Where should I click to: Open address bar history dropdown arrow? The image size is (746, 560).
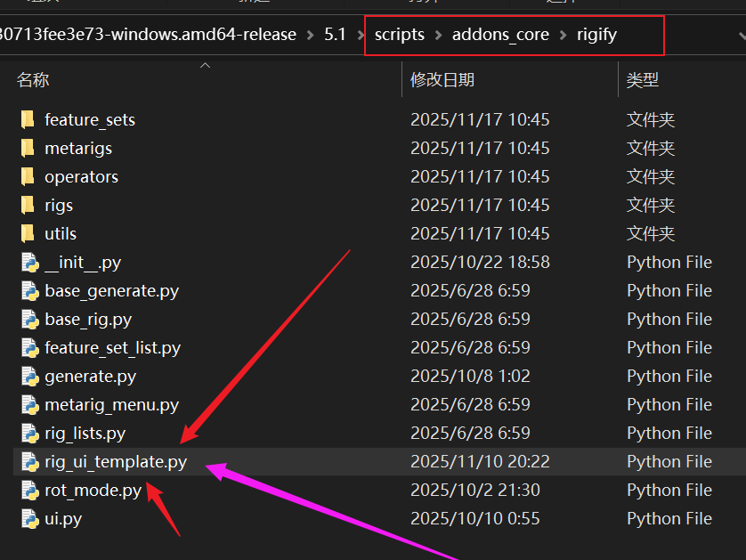(x=742, y=36)
